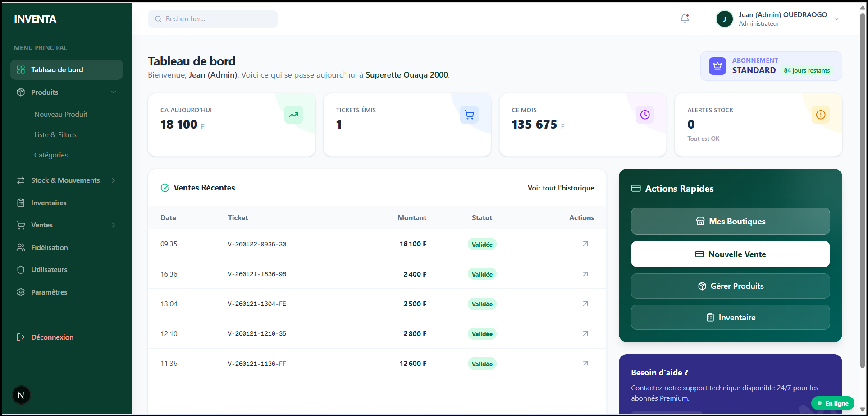868x416 pixels.
Task: Click the round N icon at bottom left
Action: pyautogui.click(x=21, y=395)
